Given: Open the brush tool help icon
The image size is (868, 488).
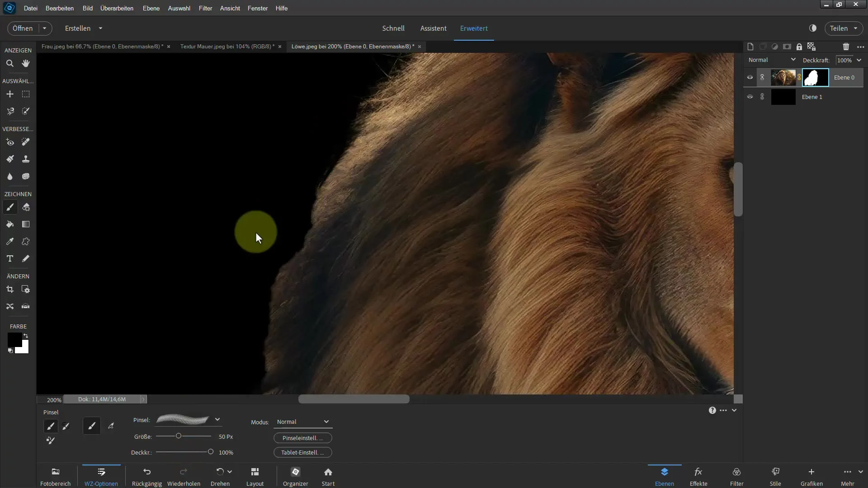Looking at the screenshot, I should tap(712, 410).
